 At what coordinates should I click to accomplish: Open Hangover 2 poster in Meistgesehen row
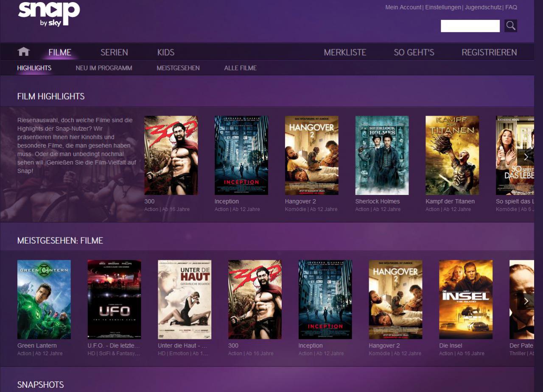click(396, 299)
